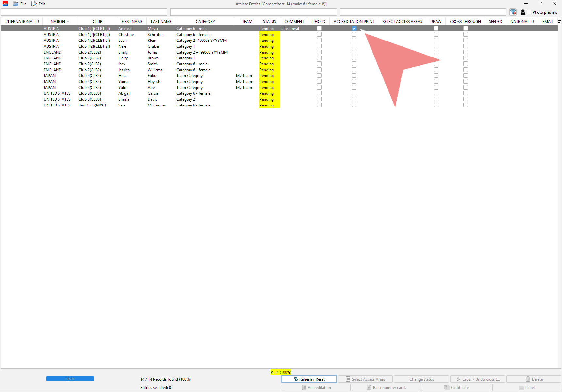The width and height of the screenshot is (562, 392).
Task: Sort by the CATEGORY column header
Action: (x=205, y=22)
